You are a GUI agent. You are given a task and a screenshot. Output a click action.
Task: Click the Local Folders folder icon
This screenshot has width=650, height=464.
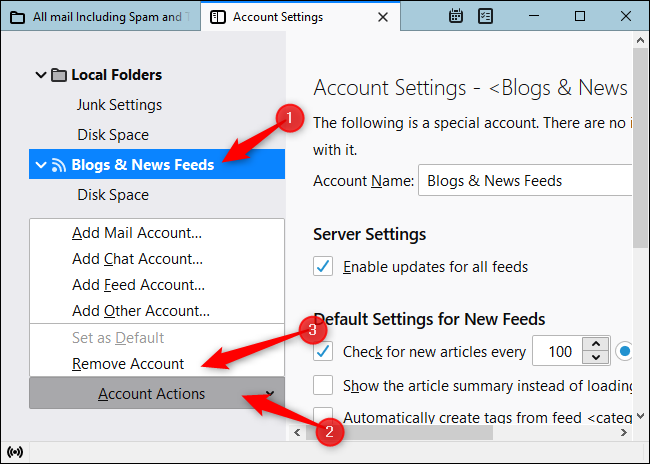pyautogui.click(x=59, y=75)
